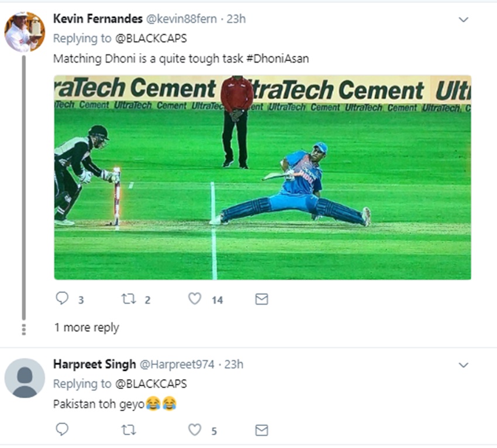The width and height of the screenshot is (497, 448).
Task: Open @BLACKCAPS link in Harpreet's reply
Action: coord(151,384)
